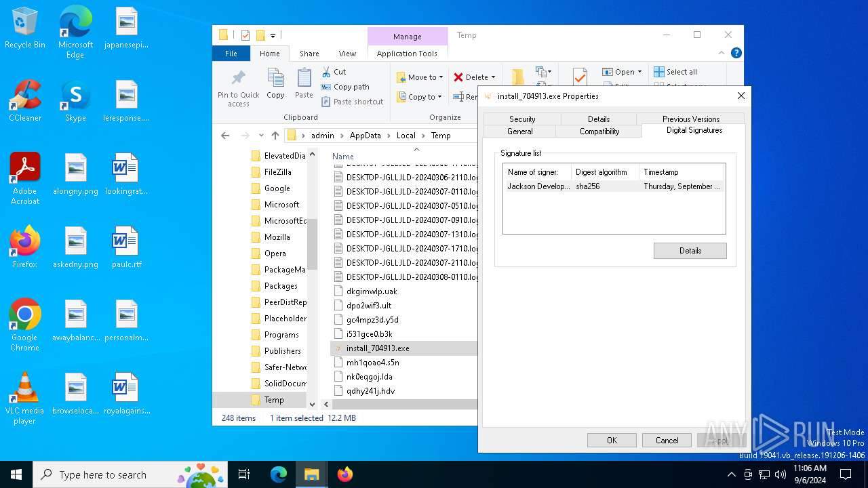Open Copy to dropdown
Image resolution: width=868 pixels, height=488 pixels.
(420, 97)
